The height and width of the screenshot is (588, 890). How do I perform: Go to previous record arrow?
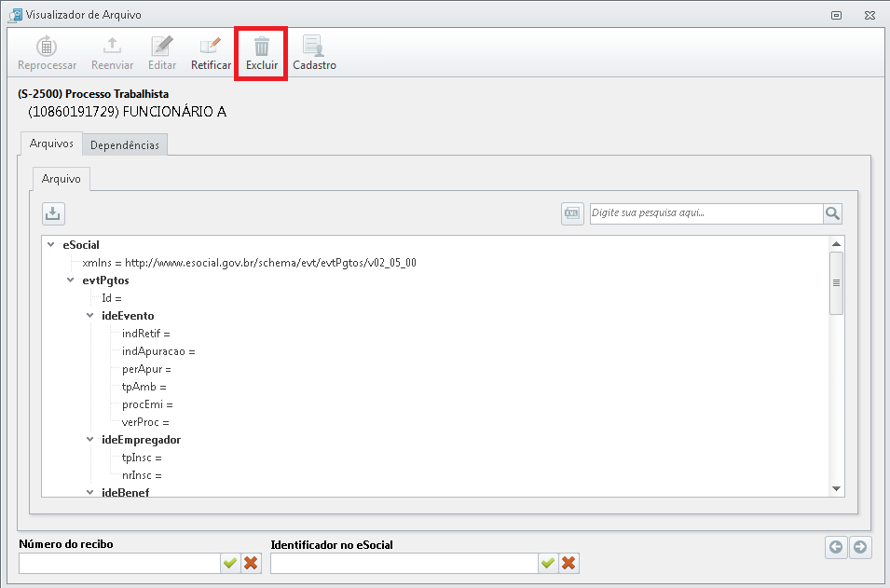tap(836, 547)
